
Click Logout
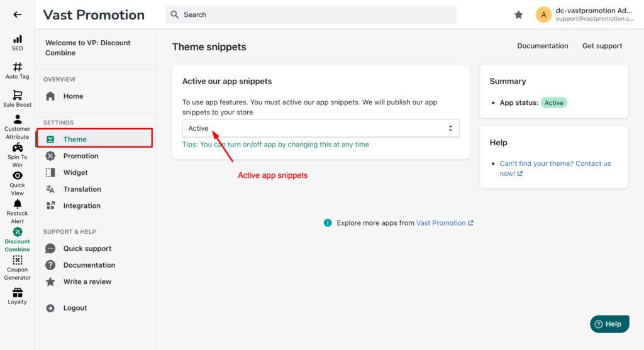pos(75,308)
